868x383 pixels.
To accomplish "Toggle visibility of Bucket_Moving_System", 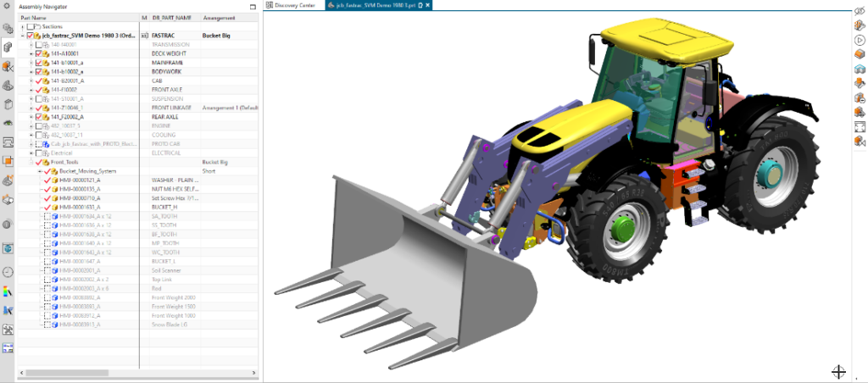I will coord(47,170).
